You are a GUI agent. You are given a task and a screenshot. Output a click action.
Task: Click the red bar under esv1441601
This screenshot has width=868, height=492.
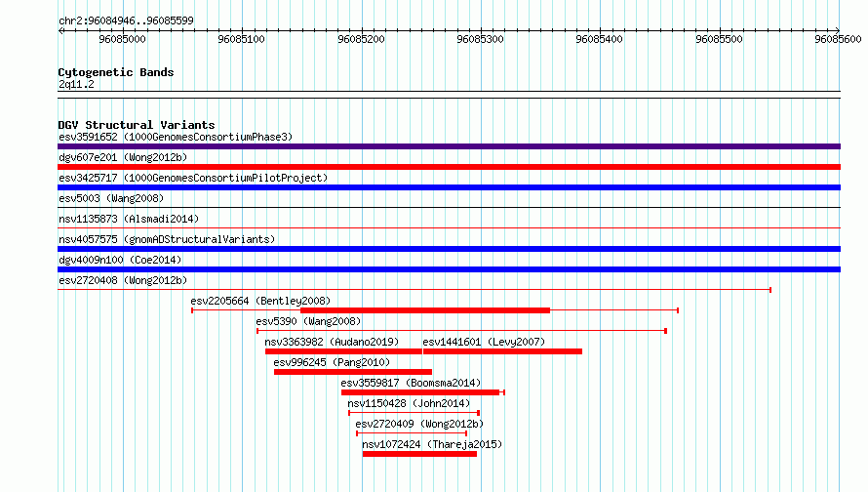(502, 351)
